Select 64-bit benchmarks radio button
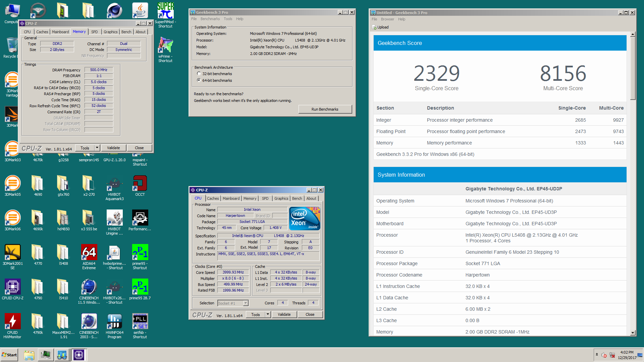644x362 pixels. [199, 80]
